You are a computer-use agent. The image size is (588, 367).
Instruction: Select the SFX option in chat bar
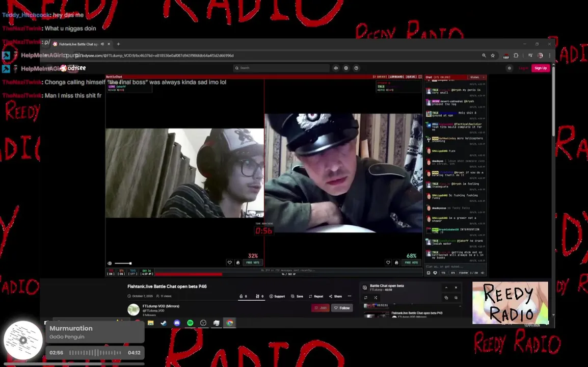(453, 273)
